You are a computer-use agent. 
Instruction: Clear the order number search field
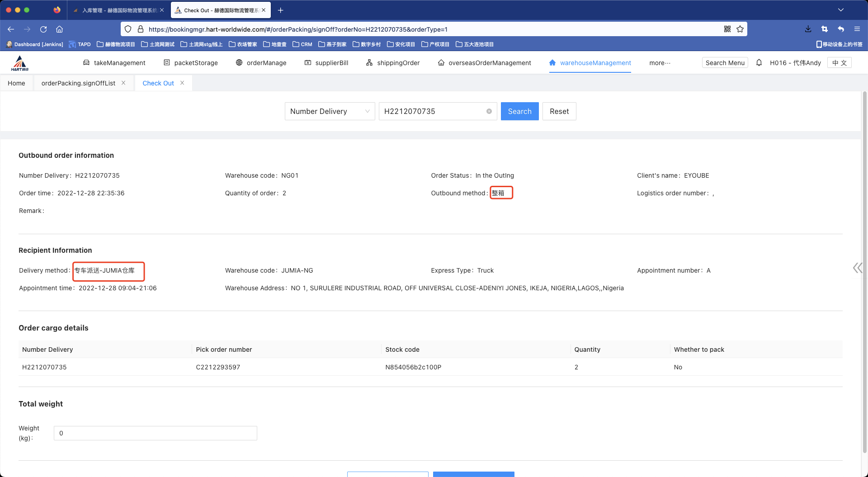(489, 111)
